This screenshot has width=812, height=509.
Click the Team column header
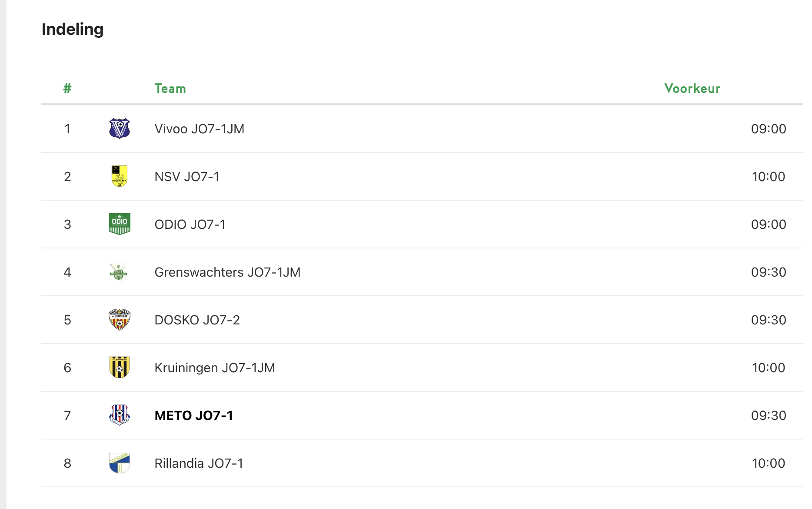[170, 89]
